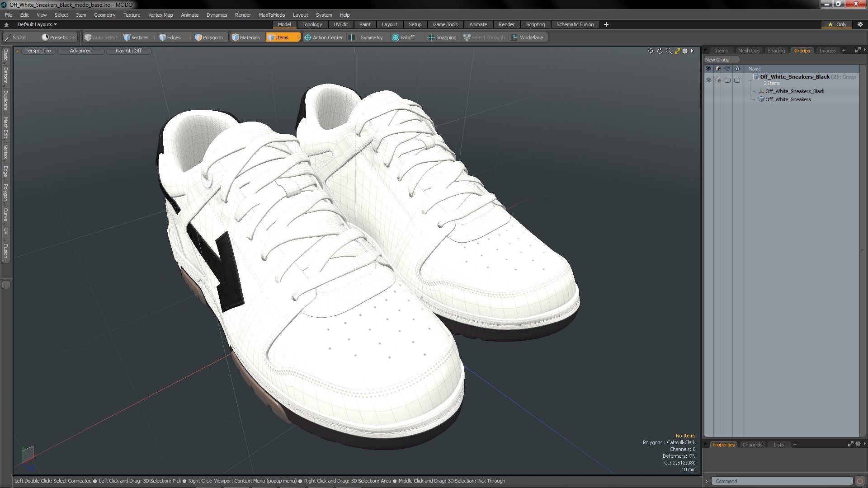Open the Perspective view type dropdown

(38, 51)
